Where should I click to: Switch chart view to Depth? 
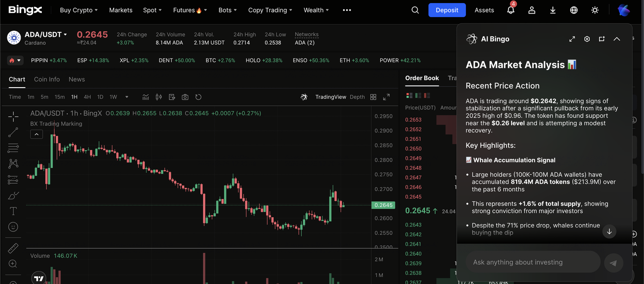click(357, 97)
